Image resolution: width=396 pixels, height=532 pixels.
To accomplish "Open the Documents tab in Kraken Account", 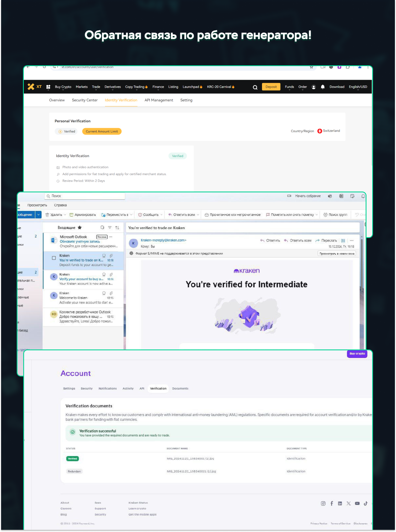I will [x=180, y=389].
